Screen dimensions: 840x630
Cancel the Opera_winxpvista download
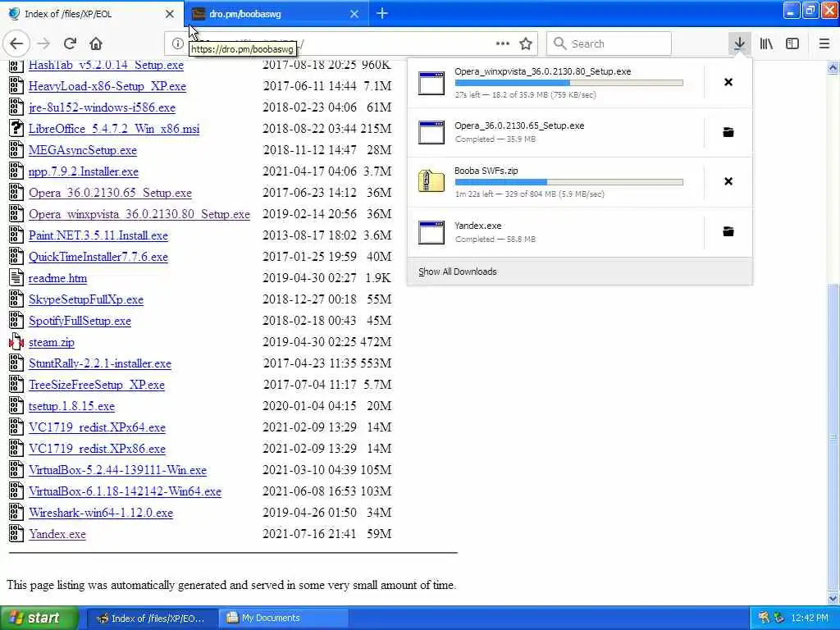click(x=728, y=82)
